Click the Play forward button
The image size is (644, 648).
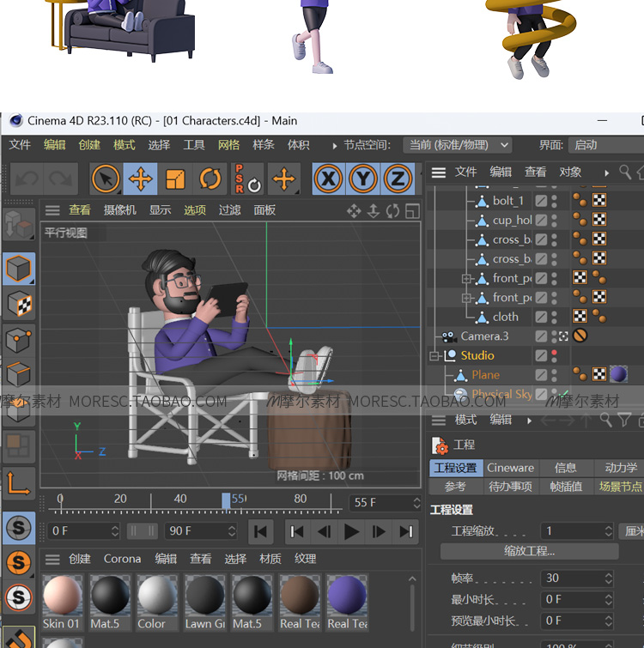click(x=351, y=532)
